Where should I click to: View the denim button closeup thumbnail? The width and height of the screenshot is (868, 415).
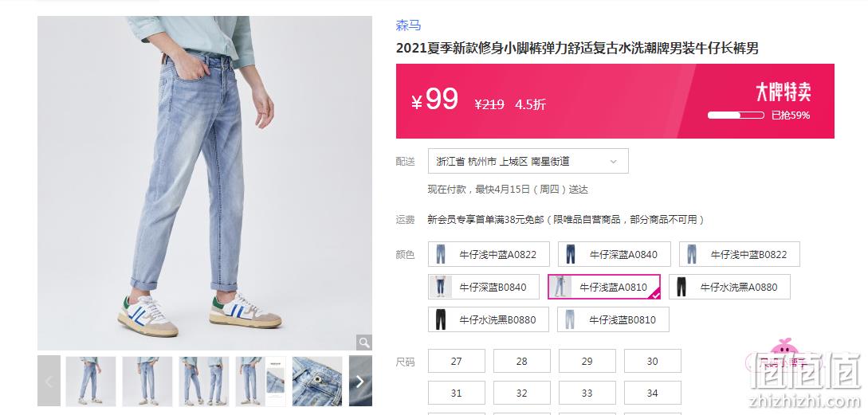point(317,382)
